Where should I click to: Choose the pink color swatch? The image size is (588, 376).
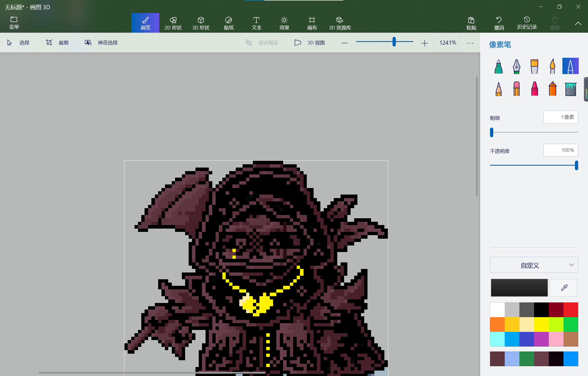556,339
